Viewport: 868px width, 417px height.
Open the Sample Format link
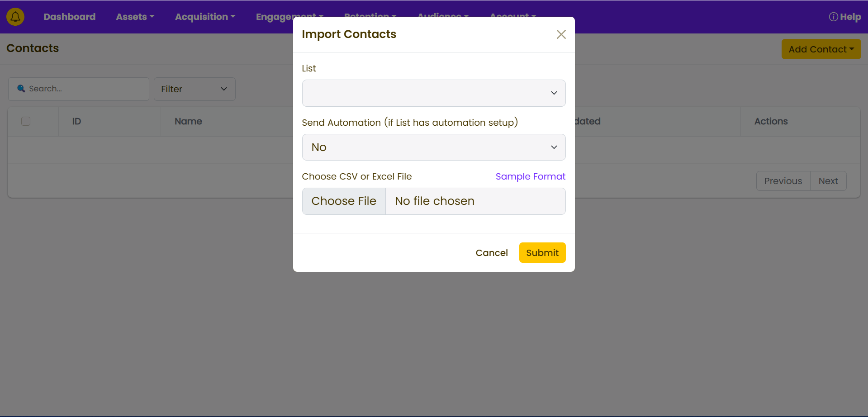[530, 176]
